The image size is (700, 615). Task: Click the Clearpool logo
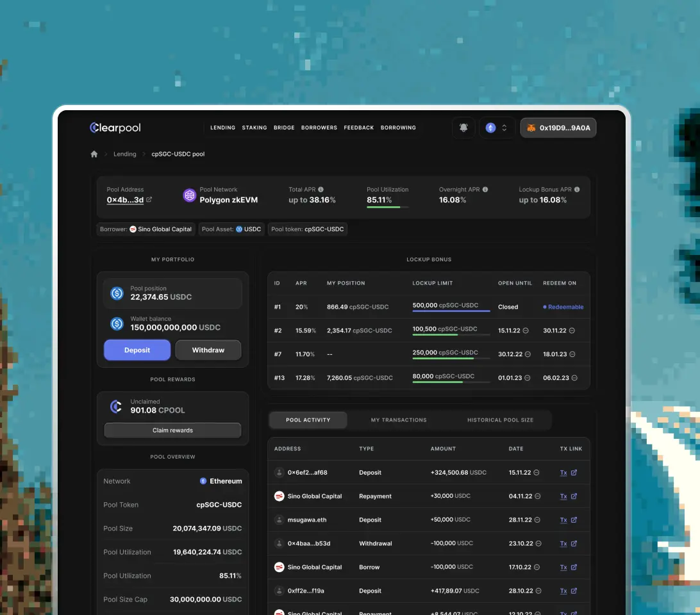click(115, 127)
